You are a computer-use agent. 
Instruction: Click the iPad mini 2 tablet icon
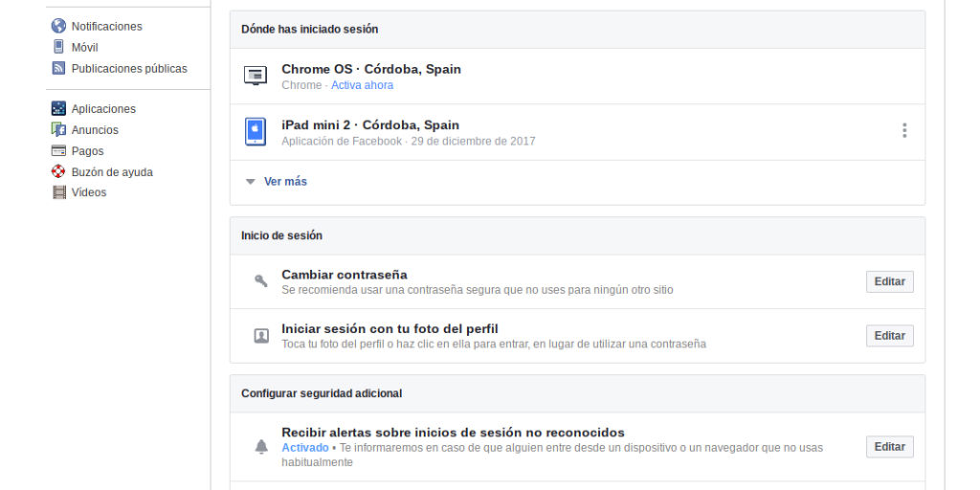pyautogui.click(x=255, y=132)
